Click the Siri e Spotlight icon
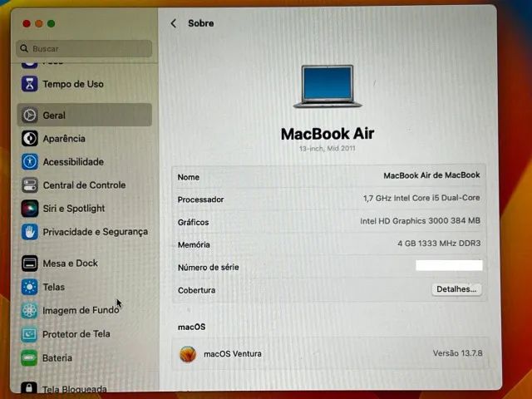 pos(30,209)
